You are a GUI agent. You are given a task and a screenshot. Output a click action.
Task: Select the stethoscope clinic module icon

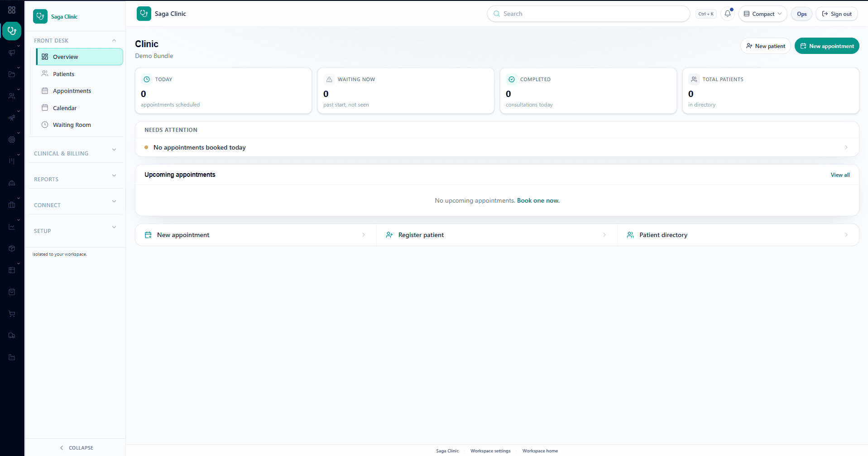tap(12, 31)
